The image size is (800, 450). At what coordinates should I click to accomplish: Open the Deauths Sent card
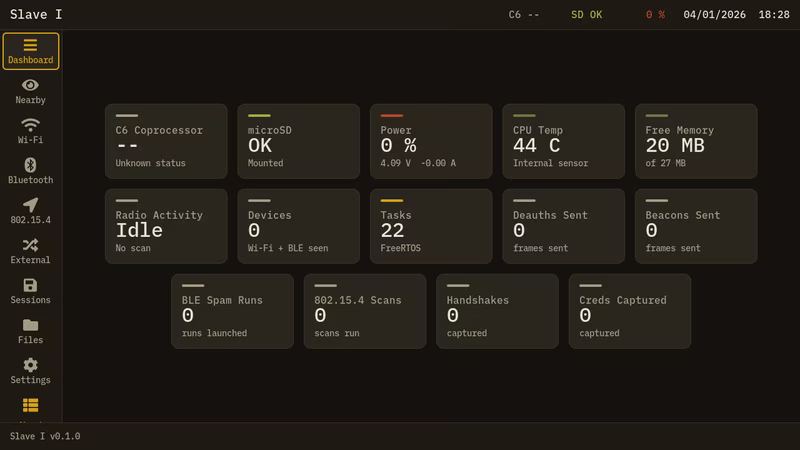tap(564, 227)
